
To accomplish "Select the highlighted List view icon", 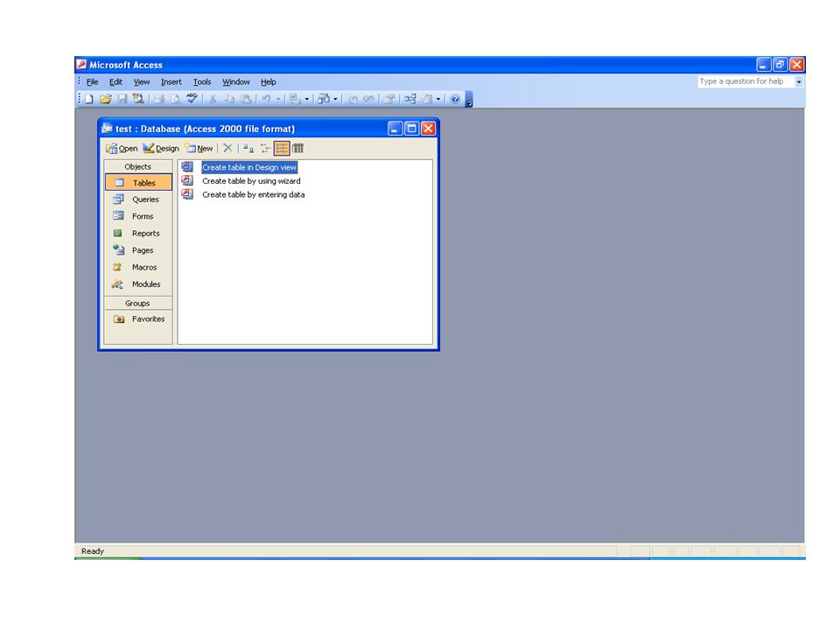I will click(282, 149).
